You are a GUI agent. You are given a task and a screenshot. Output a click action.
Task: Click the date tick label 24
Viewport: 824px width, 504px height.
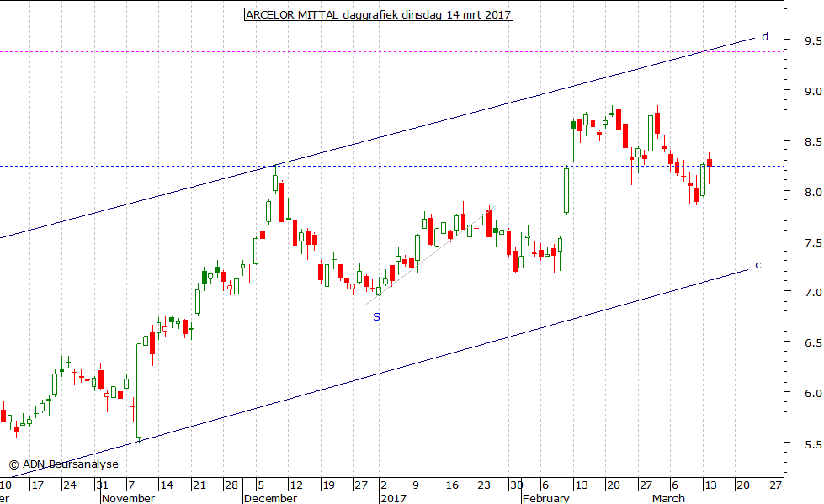tap(70, 485)
